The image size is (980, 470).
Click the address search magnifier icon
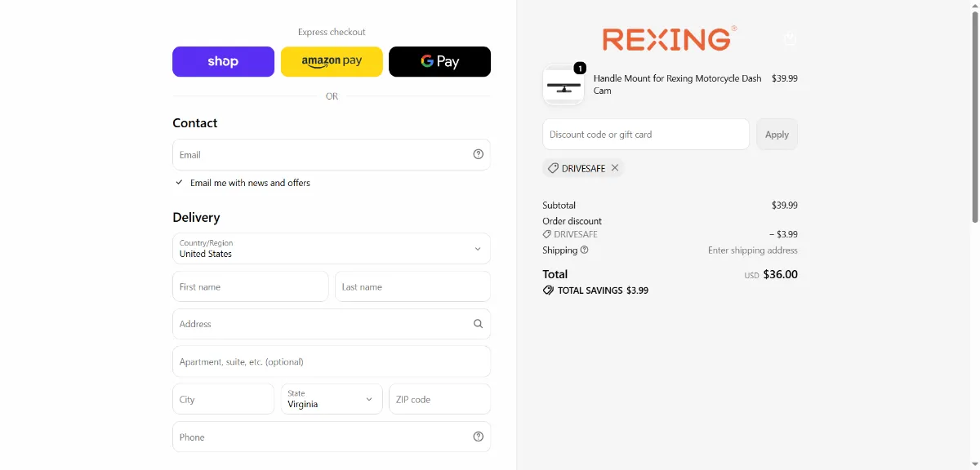point(479,324)
